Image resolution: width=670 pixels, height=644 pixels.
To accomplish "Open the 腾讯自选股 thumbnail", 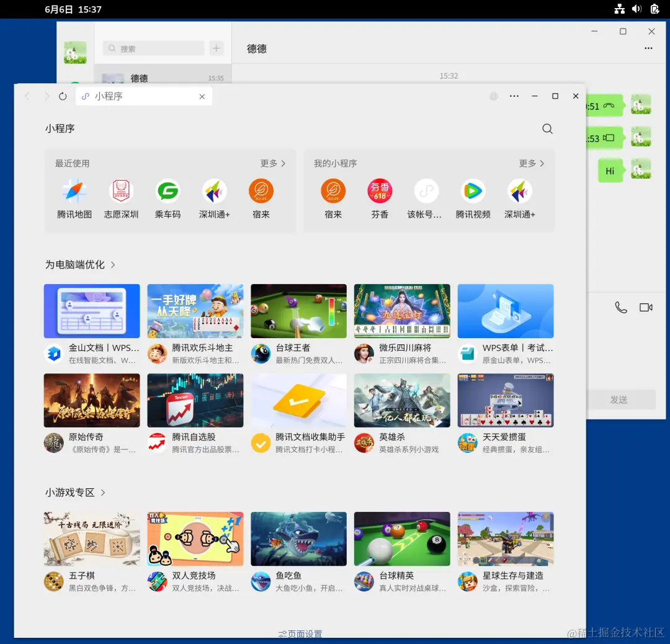I will [195, 400].
